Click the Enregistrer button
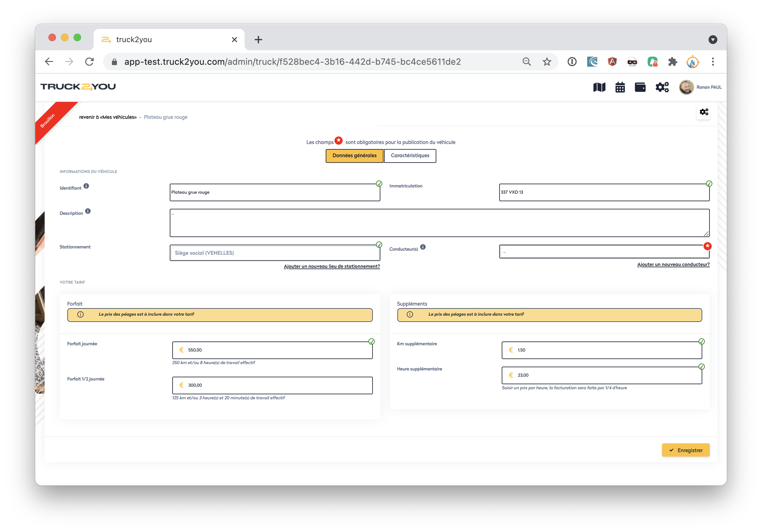 click(686, 450)
